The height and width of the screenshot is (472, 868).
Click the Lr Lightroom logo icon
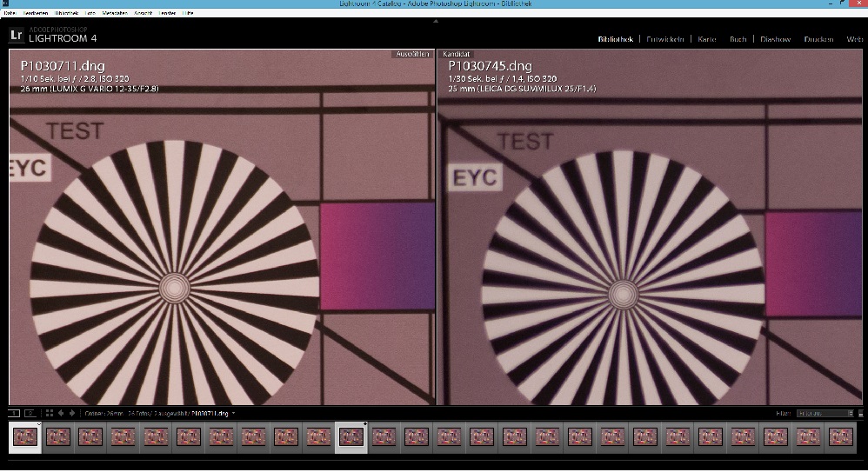pos(16,36)
